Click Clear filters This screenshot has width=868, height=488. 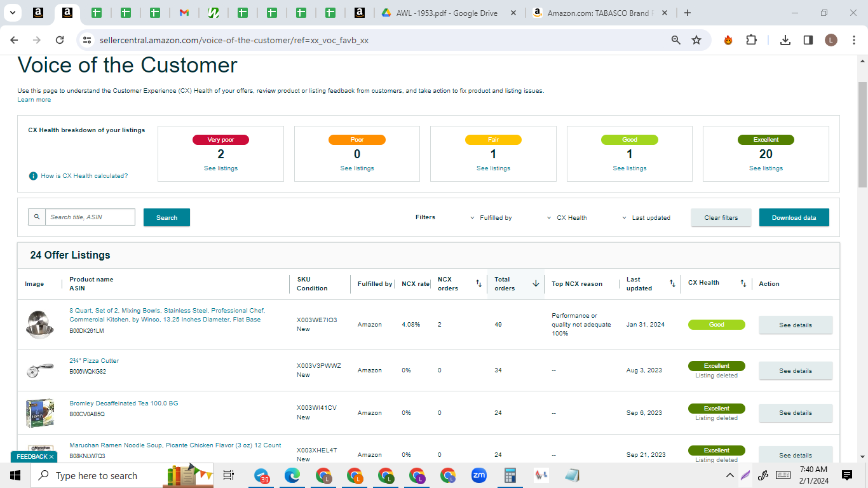click(x=721, y=217)
